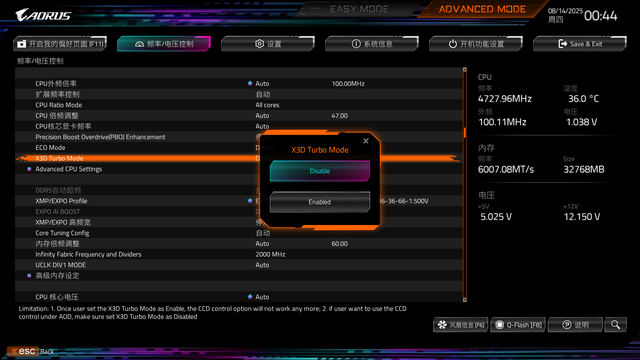The width and height of the screenshot is (640, 360).
Task: Select the 频率/电压控制 tab
Action: tap(164, 44)
